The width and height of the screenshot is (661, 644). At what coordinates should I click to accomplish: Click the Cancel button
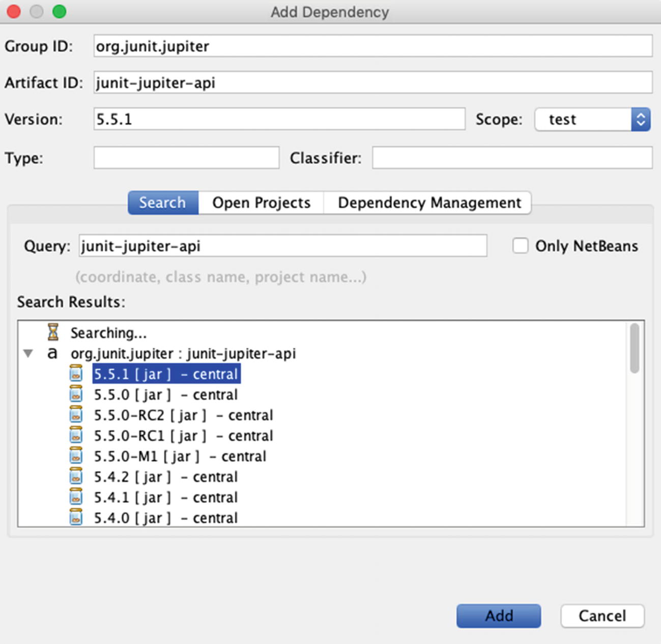602,616
